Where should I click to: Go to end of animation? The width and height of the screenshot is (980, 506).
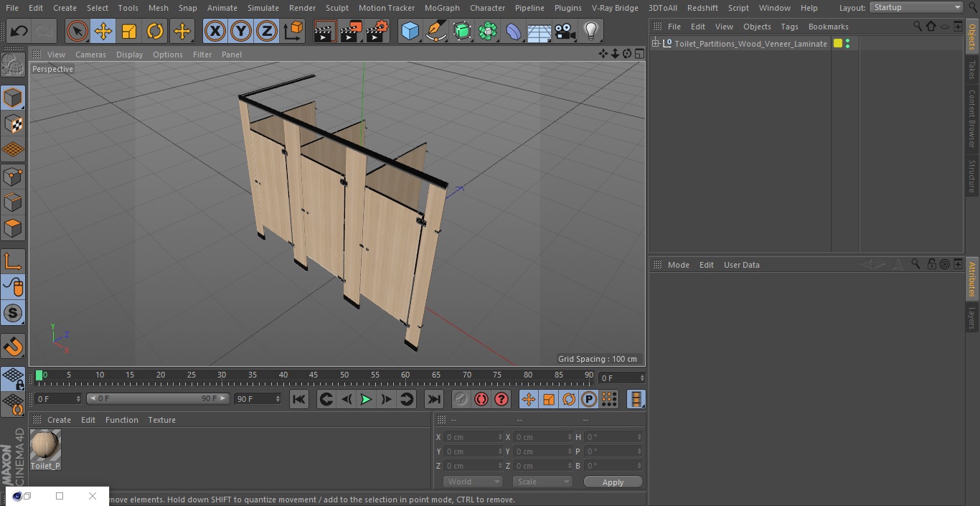point(434,399)
